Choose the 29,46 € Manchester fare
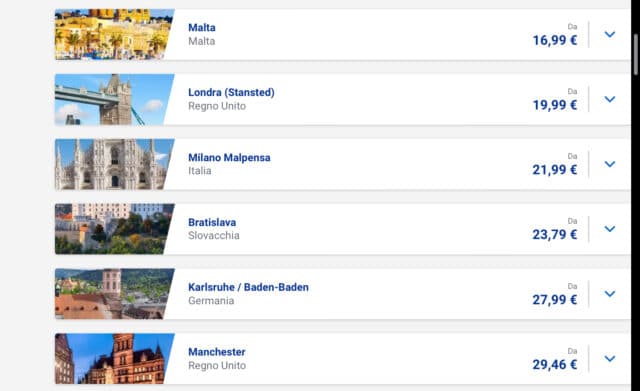 555,364
